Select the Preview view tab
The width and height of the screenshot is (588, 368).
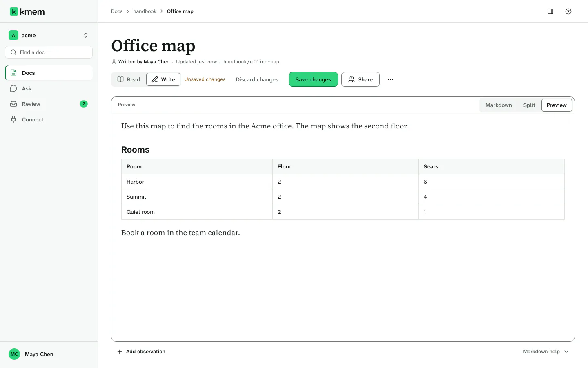pos(557,105)
